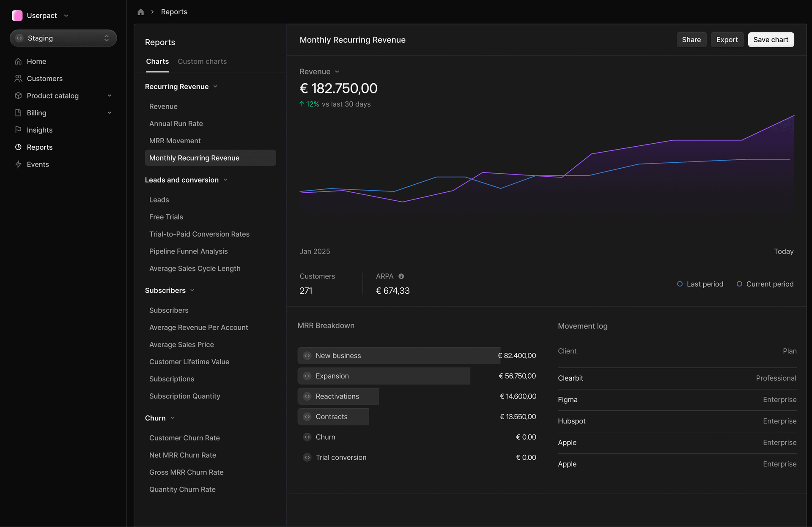Click the Contracts breakdown bar

[333, 417]
